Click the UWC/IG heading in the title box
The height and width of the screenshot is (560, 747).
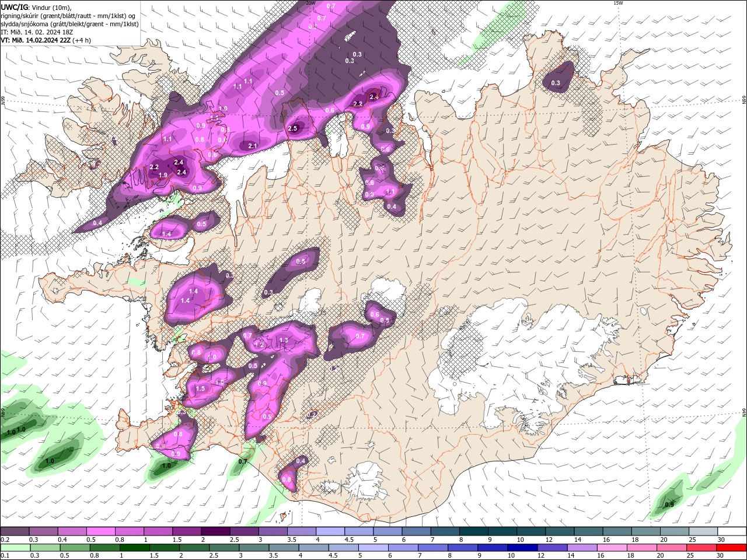[x=14, y=6]
